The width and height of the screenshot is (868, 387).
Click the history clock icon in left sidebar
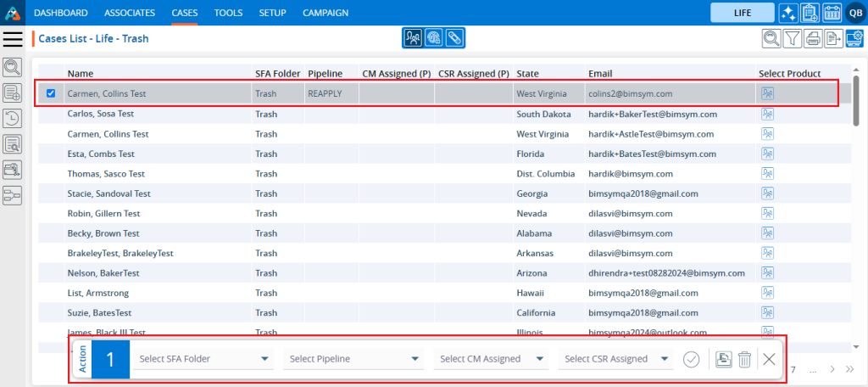[13, 118]
